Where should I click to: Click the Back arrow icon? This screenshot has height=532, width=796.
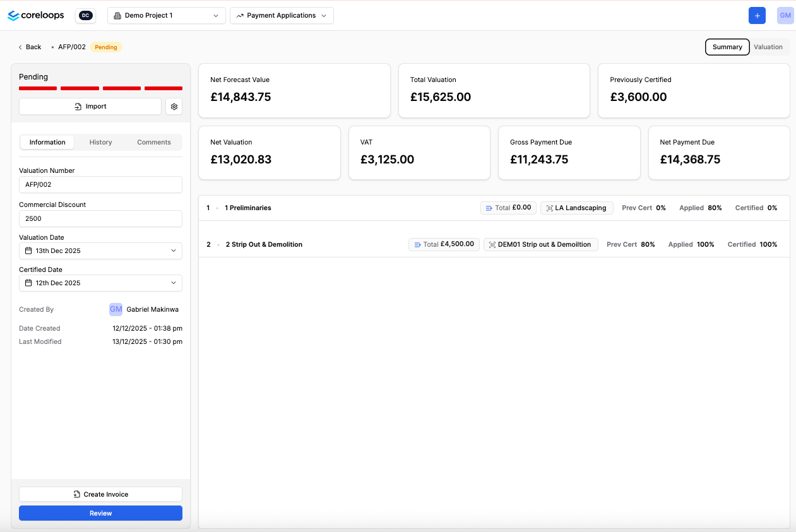20,47
